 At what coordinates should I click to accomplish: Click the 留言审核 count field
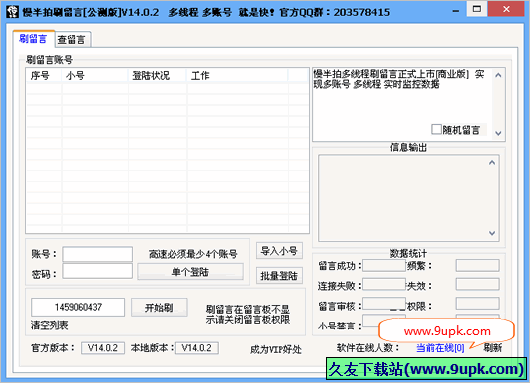click(x=384, y=304)
